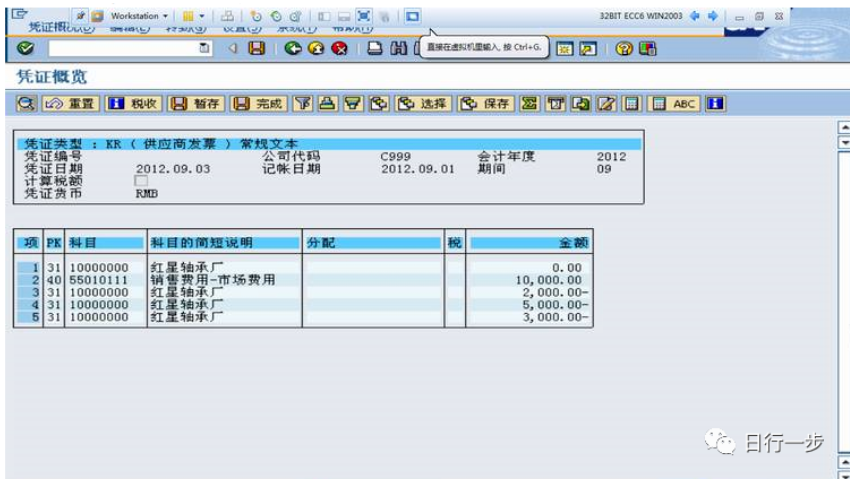The image size is (850, 480).
Task: Click the VMware pin toolbar icon
Action: click(80, 16)
